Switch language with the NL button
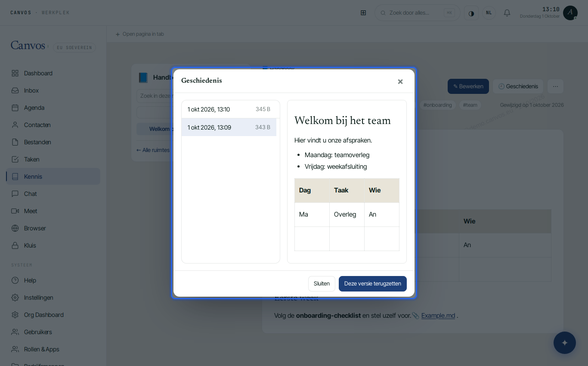The height and width of the screenshot is (366, 588). [x=489, y=13]
